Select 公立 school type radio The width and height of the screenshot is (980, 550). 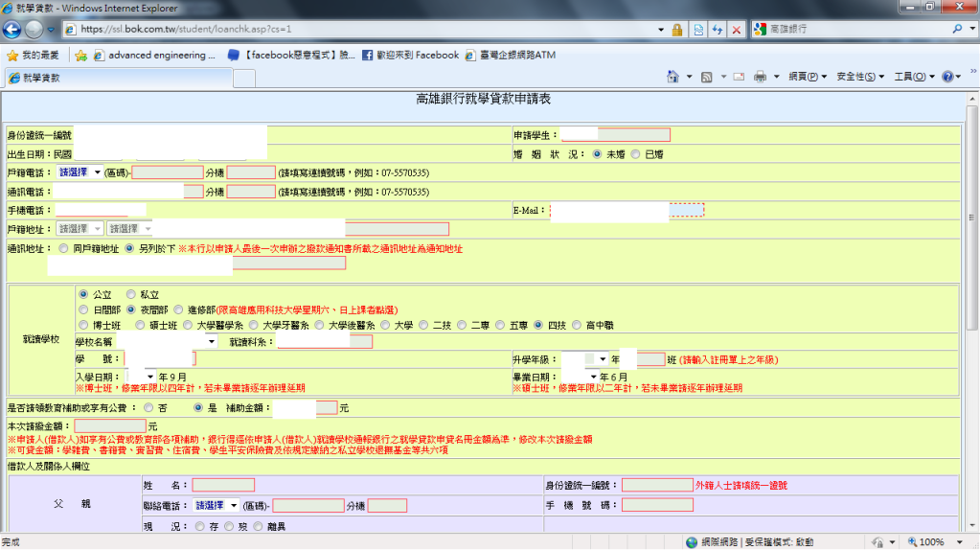[83, 294]
